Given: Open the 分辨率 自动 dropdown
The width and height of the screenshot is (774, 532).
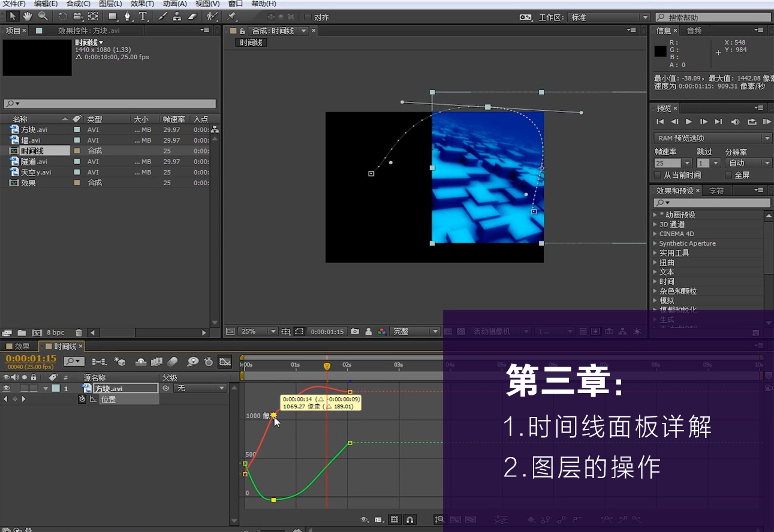Looking at the screenshot, I should [748, 163].
